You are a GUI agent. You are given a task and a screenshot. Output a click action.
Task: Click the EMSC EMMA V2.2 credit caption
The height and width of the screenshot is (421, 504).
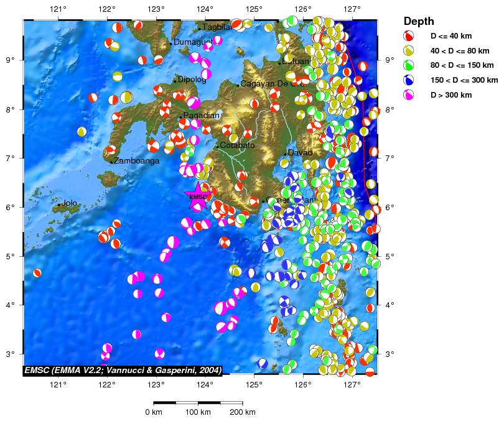pos(123,370)
